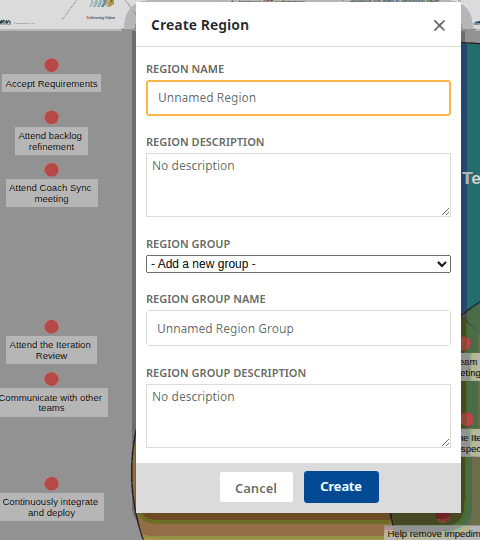Select the Attend the Iteration Review dot

[x=51, y=327]
